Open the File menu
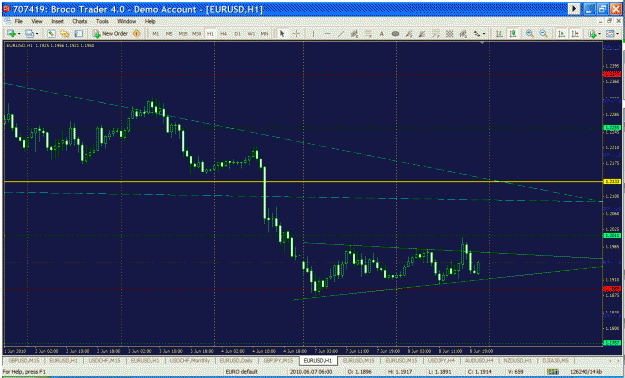Viewport: 625px width, 378px height. point(19,21)
